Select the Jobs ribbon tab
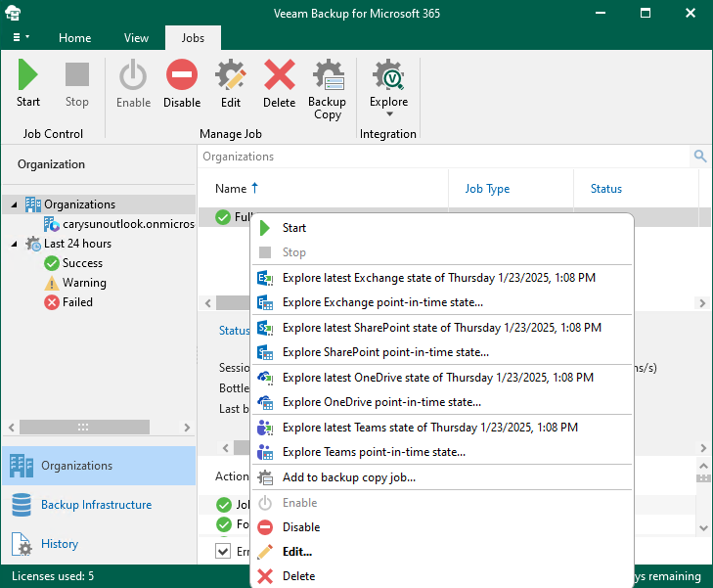This screenshot has width=713, height=588. pos(193,38)
